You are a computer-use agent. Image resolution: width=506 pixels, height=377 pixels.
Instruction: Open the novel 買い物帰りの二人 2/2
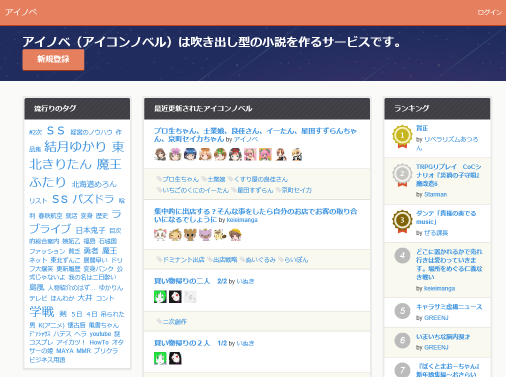pos(190,281)
